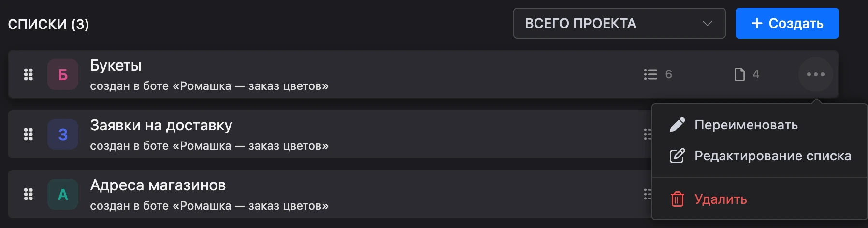This screenshot has height=228, width=868.
Task: Click the pencil icon next to Переименовать
Action: click(677, 125)
